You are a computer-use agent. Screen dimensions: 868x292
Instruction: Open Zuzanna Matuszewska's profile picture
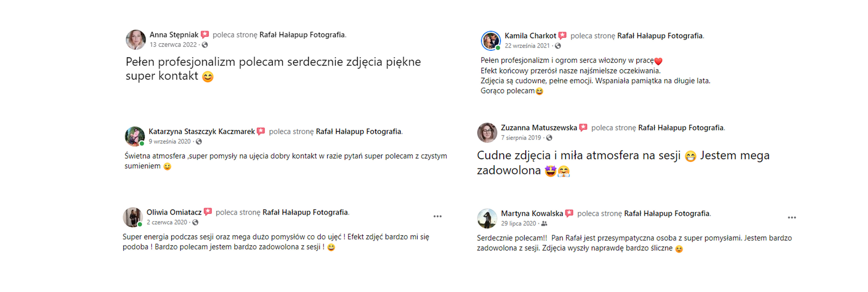(487, 132)
